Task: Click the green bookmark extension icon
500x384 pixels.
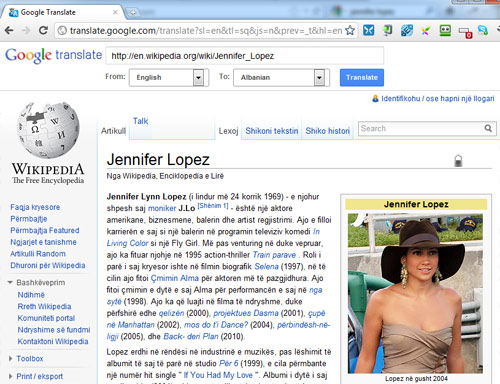Action: pyautogui.click(x=387, y=31)
